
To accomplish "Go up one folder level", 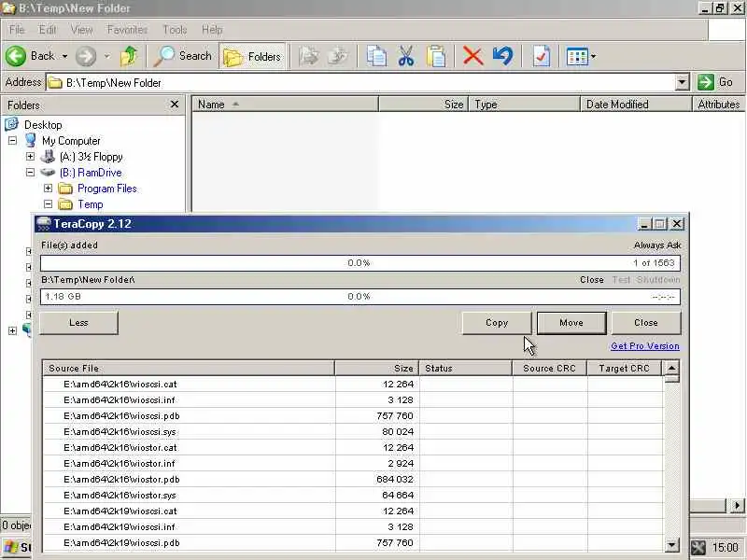I will [129, 56].
